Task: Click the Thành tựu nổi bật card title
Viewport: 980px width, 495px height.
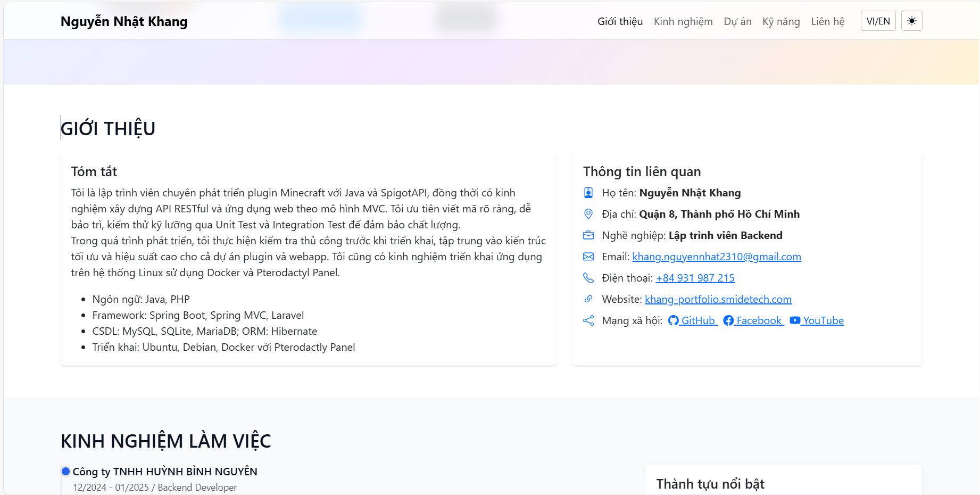Action: point(710,484)
